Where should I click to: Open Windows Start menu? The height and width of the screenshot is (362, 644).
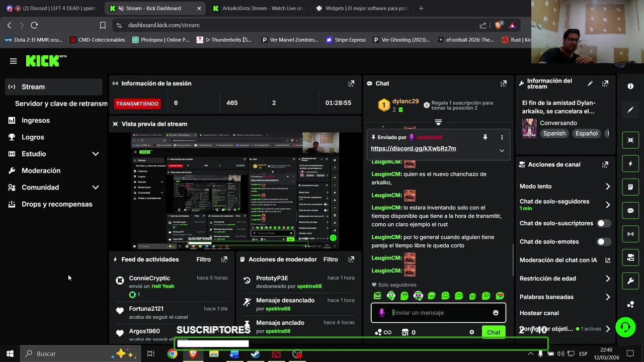10,354
